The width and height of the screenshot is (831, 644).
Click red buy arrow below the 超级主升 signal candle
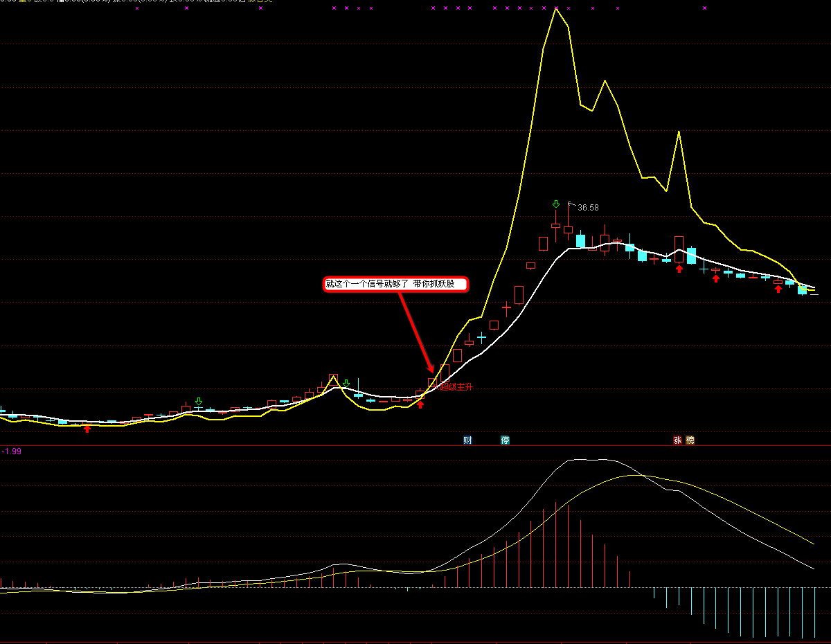point(420,404)
